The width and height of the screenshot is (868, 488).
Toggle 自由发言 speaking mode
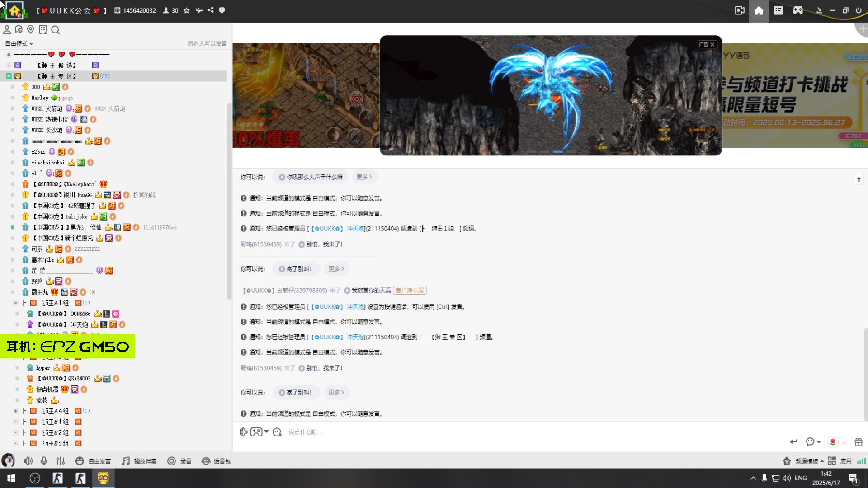click(93, 461)
